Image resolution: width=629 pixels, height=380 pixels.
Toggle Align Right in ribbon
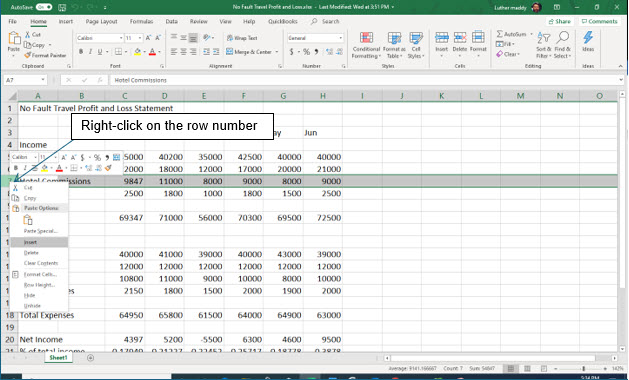coord(193,52)
